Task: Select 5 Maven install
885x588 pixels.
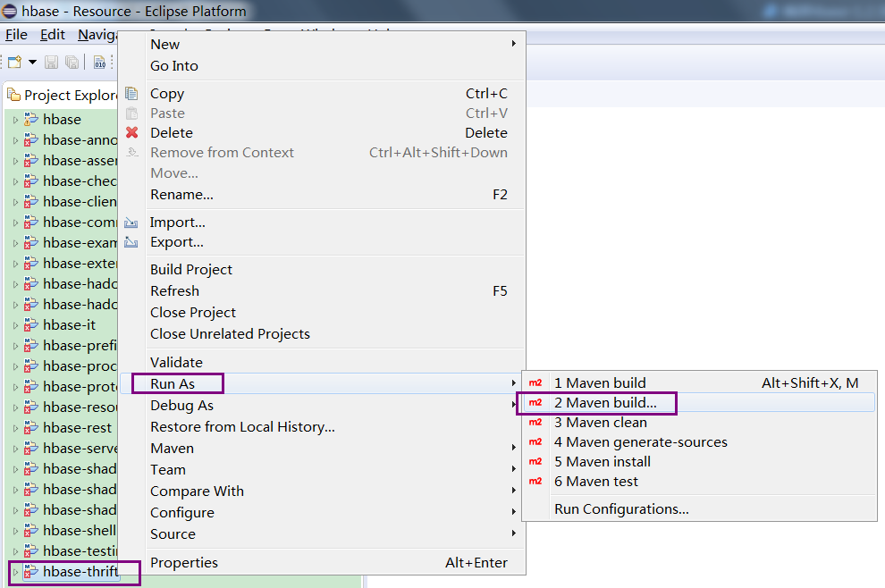Action: point(699,462)
